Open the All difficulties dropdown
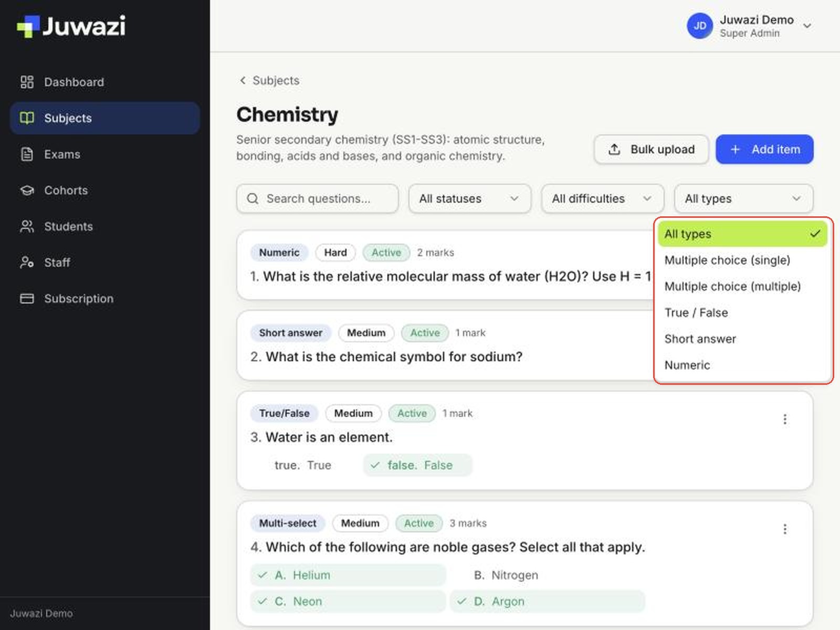This screenshot has height=630, width=840. coord(603,198)
